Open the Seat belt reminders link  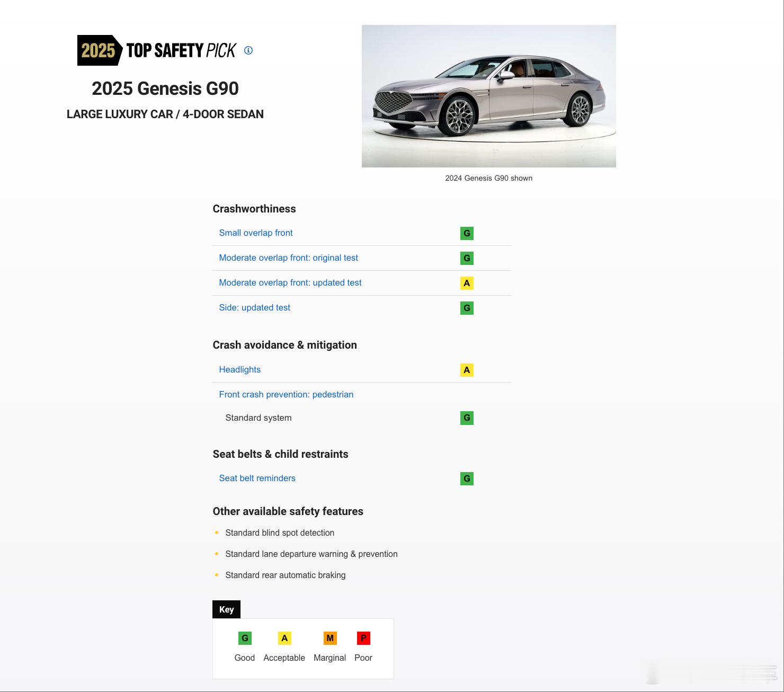(257, 478)
